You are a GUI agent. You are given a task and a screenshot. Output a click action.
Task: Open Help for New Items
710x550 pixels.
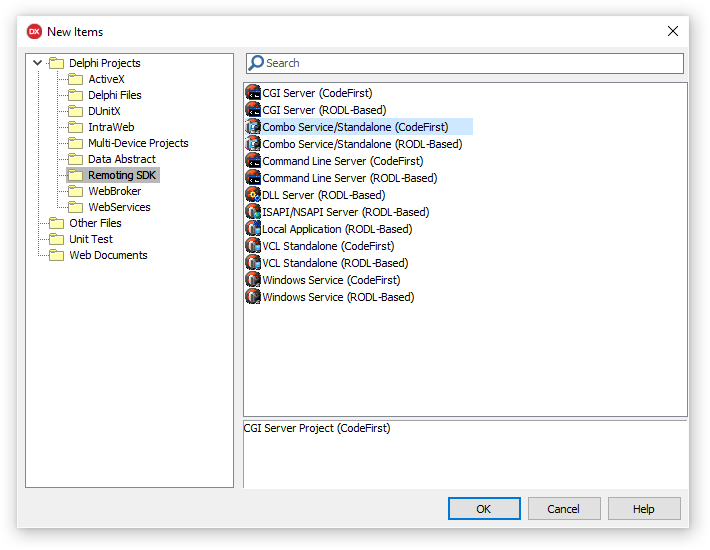[x=644, y=509]
